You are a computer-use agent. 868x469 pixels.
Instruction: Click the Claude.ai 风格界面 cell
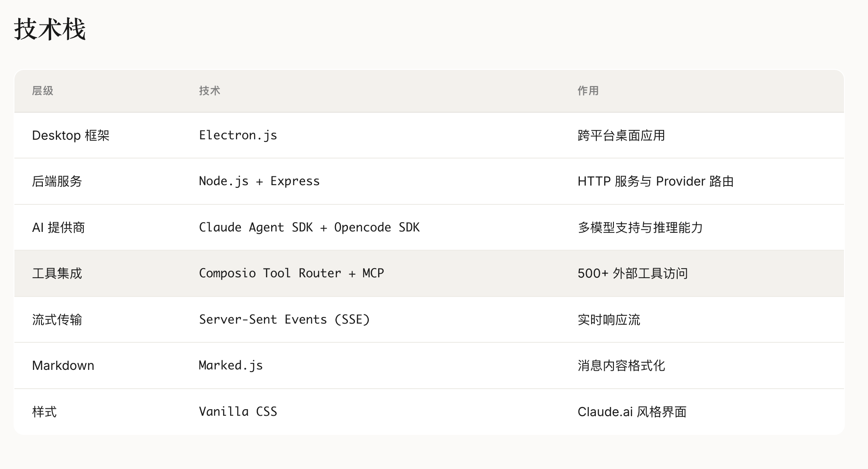pos(632,412)
